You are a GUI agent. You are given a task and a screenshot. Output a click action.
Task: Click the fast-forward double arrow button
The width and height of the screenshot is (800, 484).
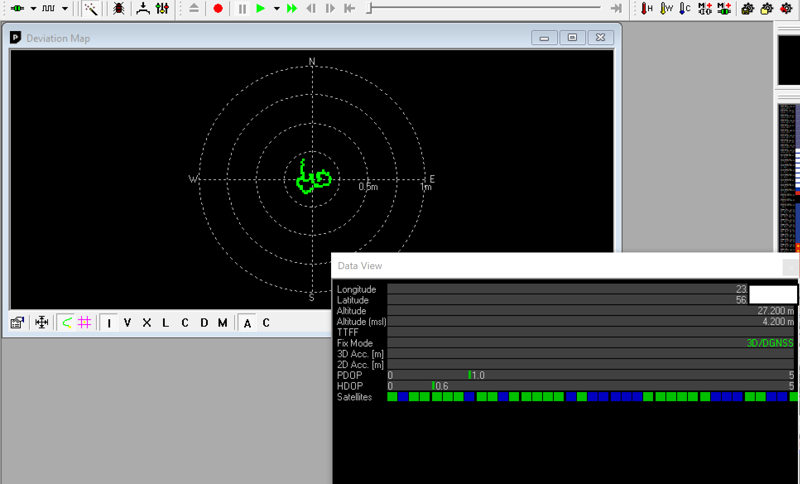[x=292, y=8]
